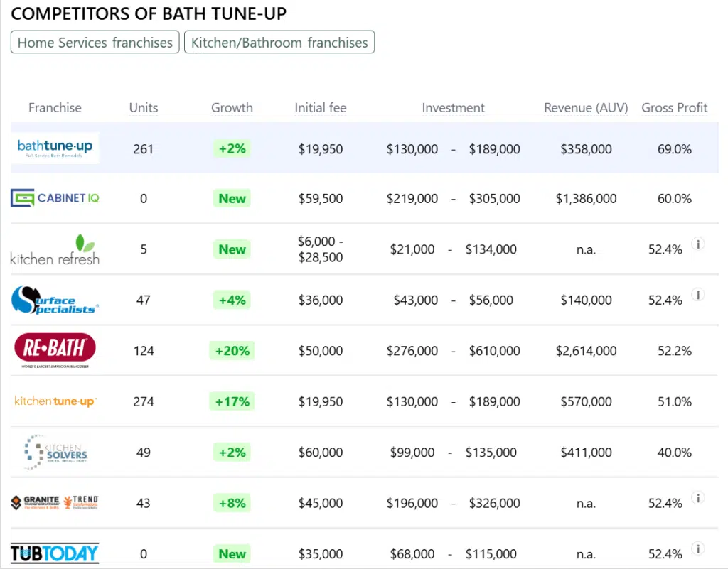Sort table by Initial fee header
The height and width of the screenshot is (569, 728).
[x=321, y=108]
